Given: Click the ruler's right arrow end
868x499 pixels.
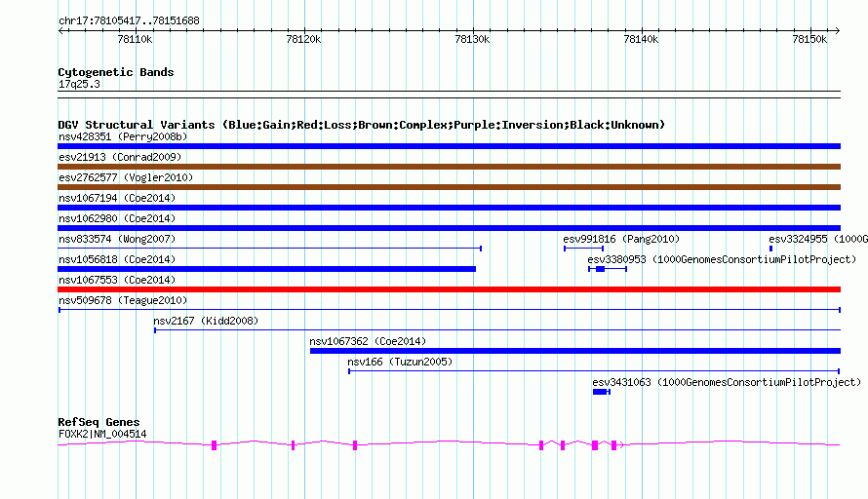Looking at the screenshot, I should click(x=838, y=30).
